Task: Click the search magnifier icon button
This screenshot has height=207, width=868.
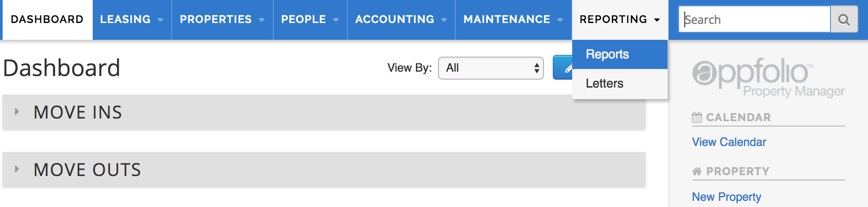Action: (844, 19)
